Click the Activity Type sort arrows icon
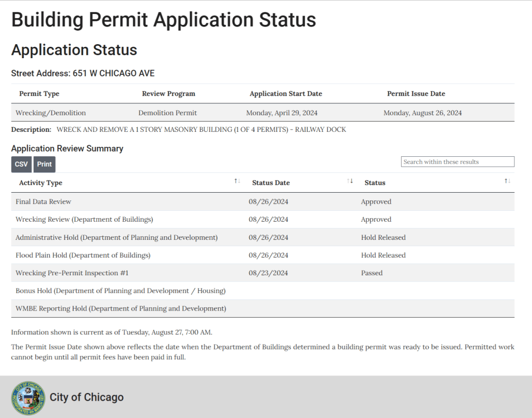This screenshot has height=418, width=532. pos(237,181)
